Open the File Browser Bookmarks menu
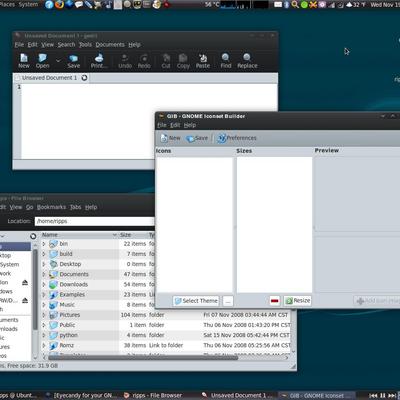This screenshot has width=400, height=400. [x=51, y=207]
